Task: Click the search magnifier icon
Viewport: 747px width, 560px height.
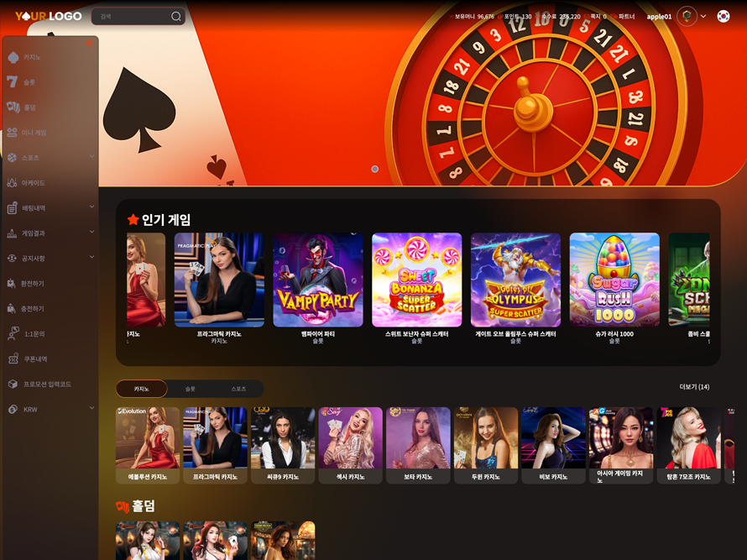Action: [x=175, y=16]
